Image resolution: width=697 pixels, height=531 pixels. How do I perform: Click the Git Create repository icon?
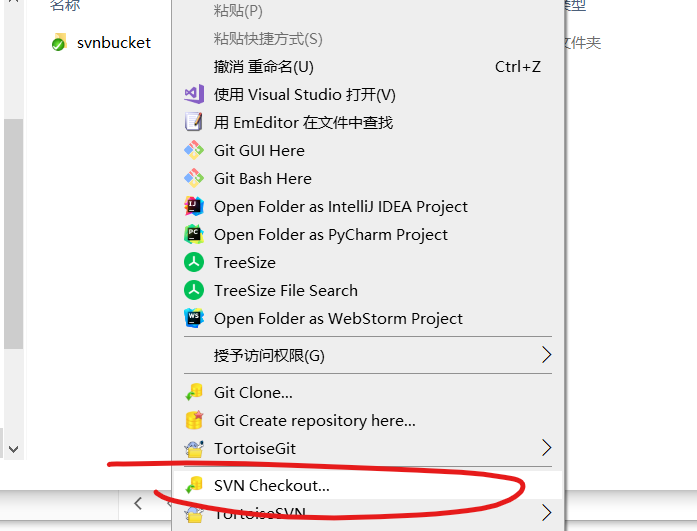click(x=194, y=420)
